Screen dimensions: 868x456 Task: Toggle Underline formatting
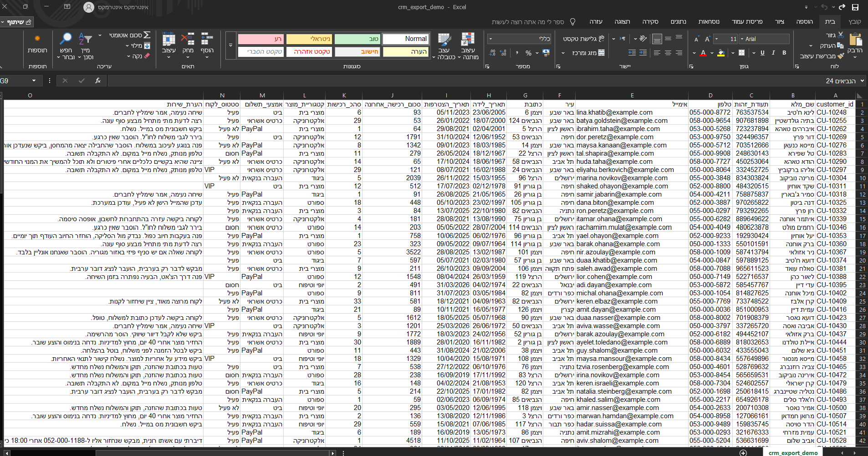coord(762,53)
